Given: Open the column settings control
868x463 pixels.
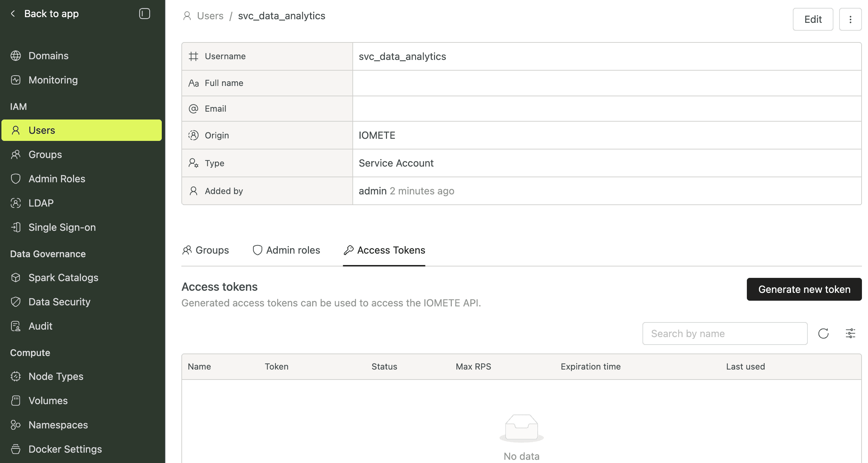Looking at the screenshot, I should (851, 333).
